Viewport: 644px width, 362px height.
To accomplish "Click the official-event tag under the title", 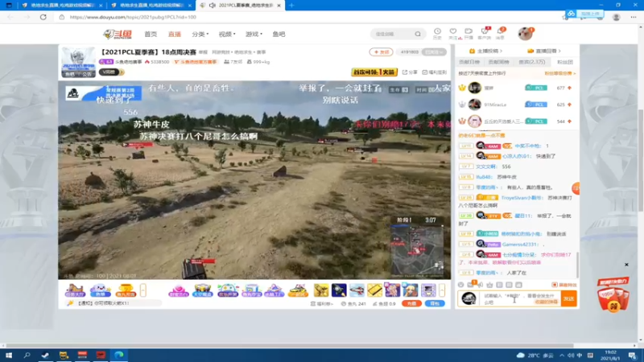I will tap(196, 62).
